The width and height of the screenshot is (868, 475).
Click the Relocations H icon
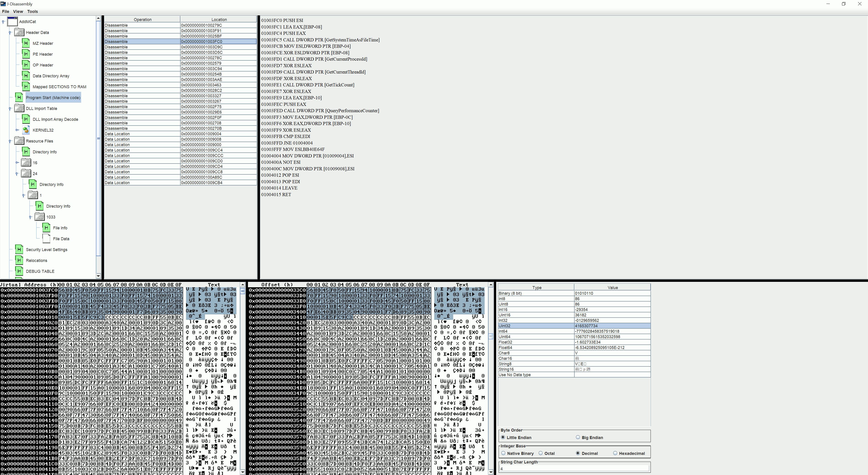19,260
